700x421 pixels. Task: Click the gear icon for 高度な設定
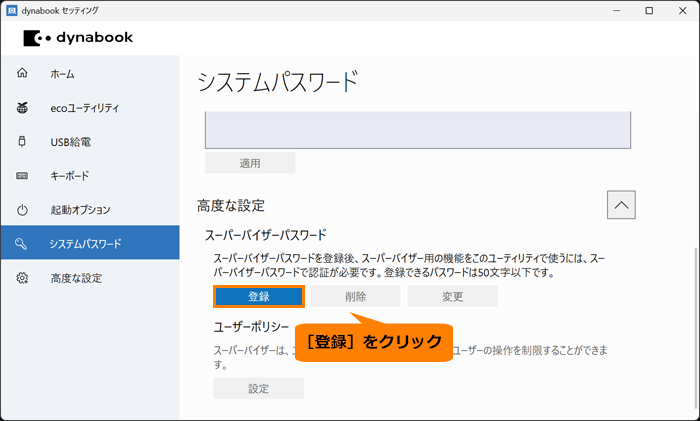[x=22, y=278]
